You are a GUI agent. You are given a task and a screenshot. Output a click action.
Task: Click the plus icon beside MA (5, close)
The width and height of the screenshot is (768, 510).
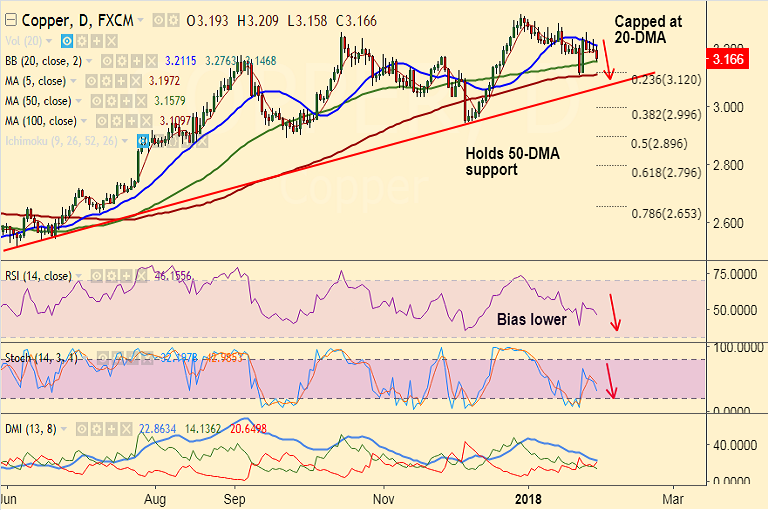[121, 81]
